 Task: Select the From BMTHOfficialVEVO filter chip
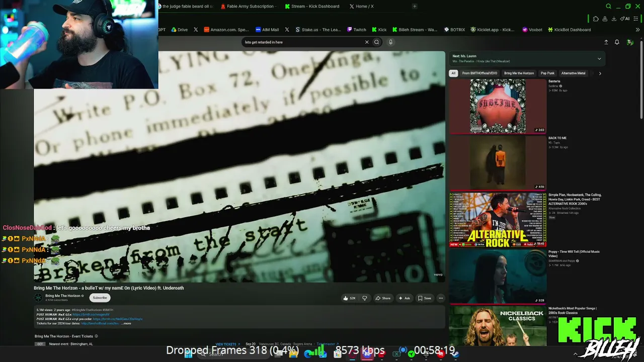[x=479, y=73]
